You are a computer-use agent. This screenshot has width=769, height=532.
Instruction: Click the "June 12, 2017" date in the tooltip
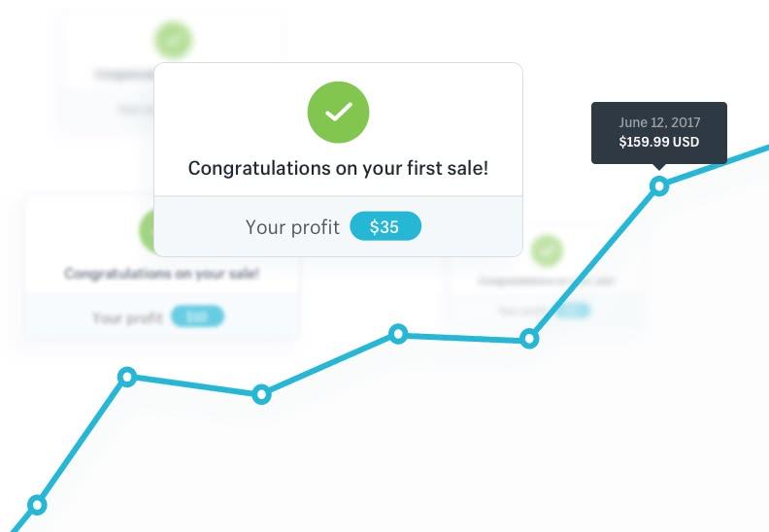659,122
